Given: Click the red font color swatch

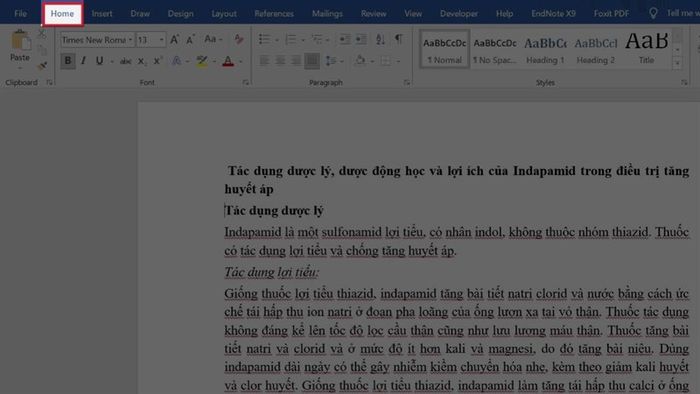Looking at the screenshot, I should [228, 61].
